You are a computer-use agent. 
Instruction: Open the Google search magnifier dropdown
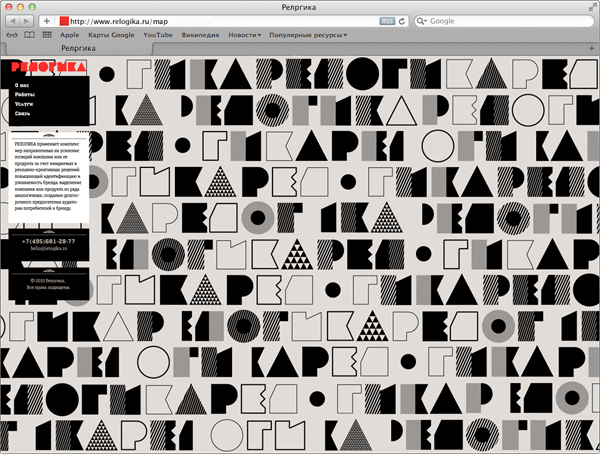[423, 21]
